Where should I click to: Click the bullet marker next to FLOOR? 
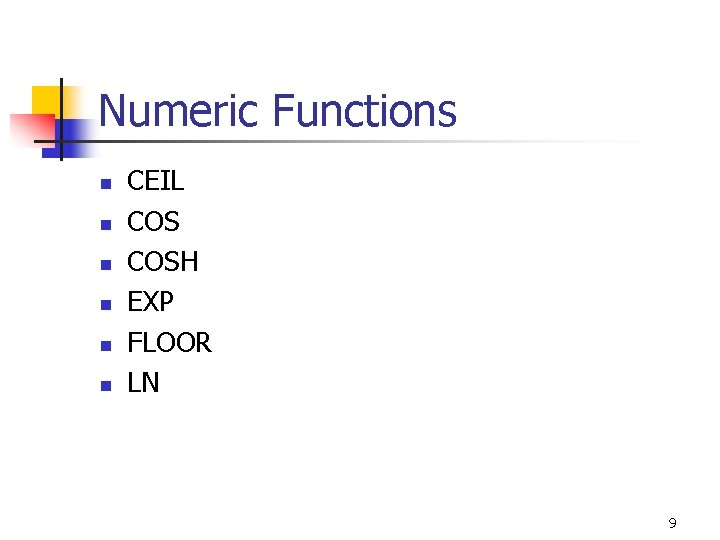[x=103, y=345]
